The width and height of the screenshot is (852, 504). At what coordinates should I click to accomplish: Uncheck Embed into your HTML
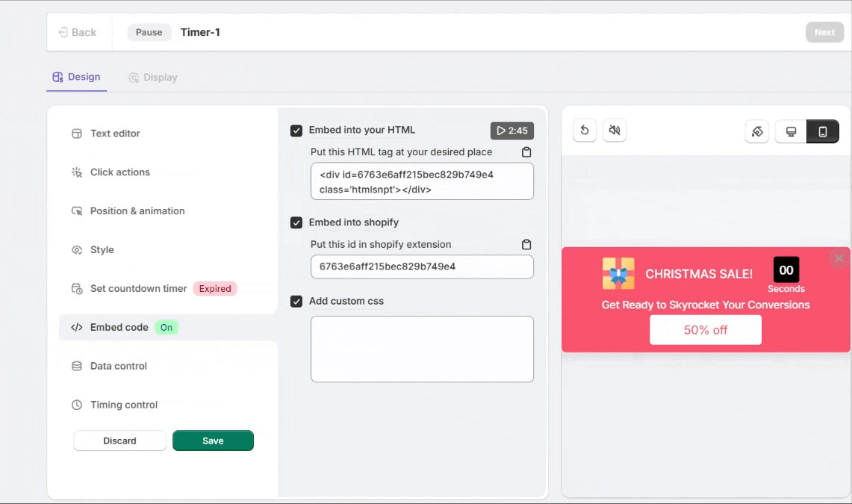(x=296, y=131)
